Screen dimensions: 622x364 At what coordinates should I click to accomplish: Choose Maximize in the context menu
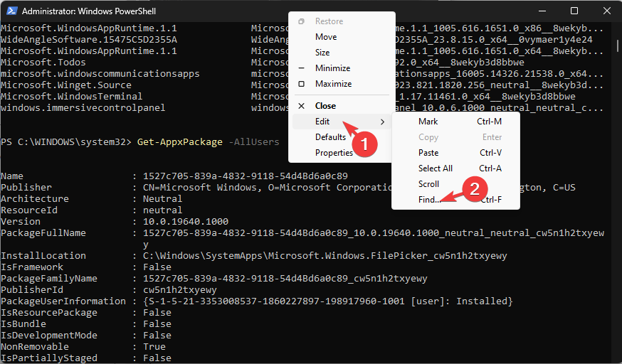[x=333, y=84]
